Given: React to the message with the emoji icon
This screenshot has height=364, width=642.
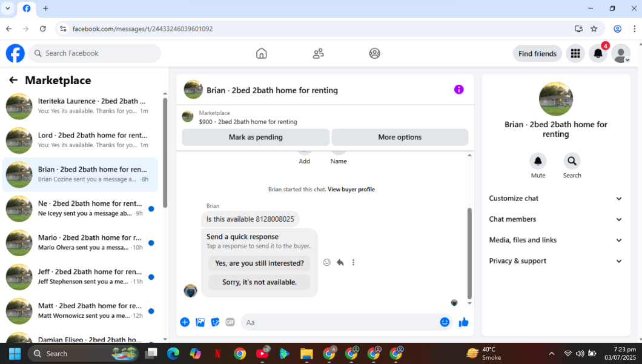Looking at the screenshot, I should (x=326, y=262).
